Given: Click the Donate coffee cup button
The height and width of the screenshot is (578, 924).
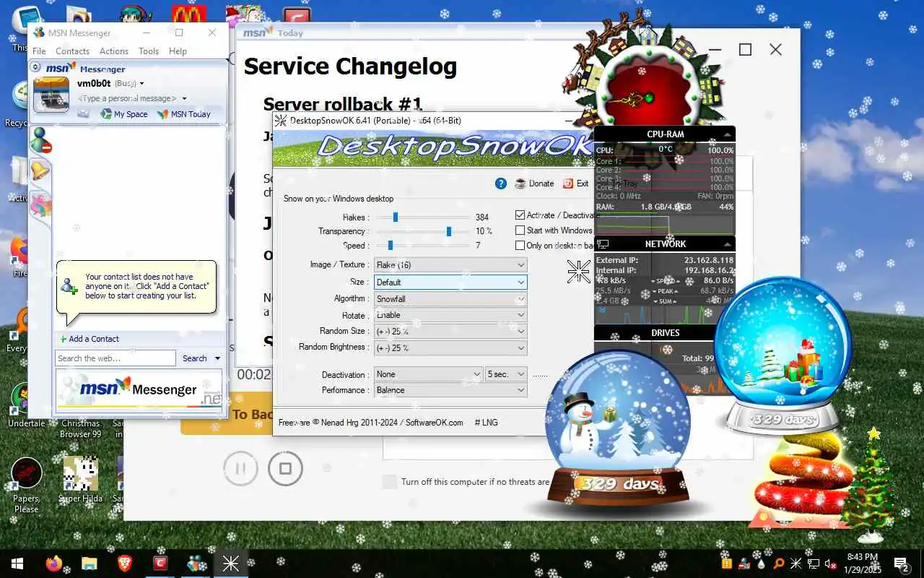Looking at the screenshot, I should tap(534, 184).
